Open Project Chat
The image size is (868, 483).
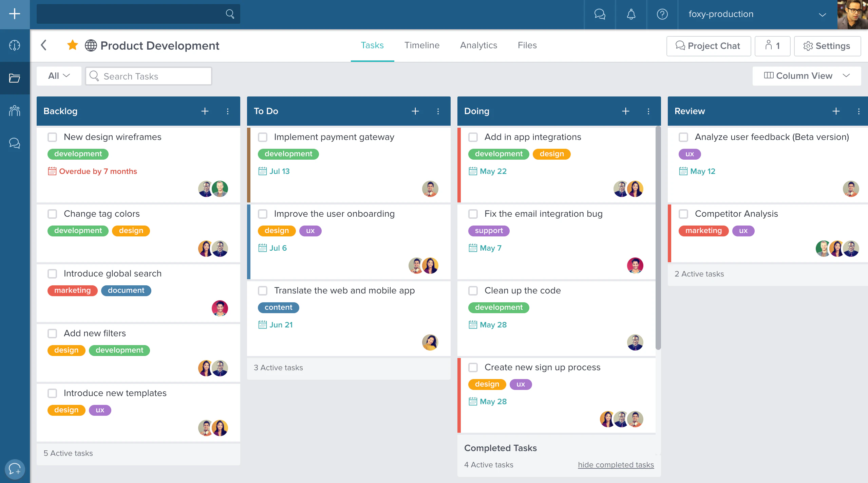709,46
